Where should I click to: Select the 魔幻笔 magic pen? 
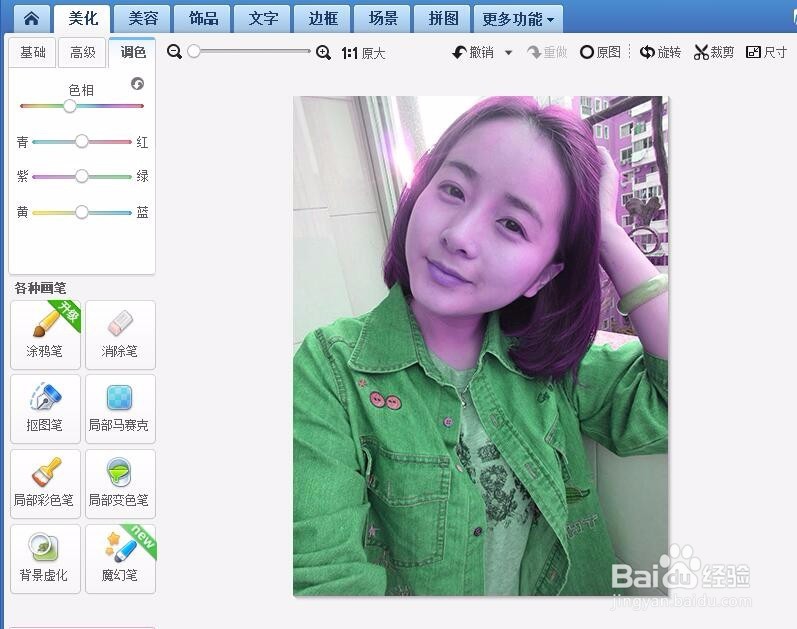pyautogui.click(x=120, y=559)
